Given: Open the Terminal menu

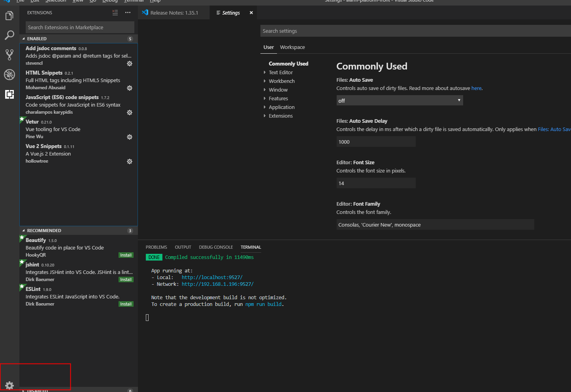Looking at the screenshot, I should (x=134, y=1).
